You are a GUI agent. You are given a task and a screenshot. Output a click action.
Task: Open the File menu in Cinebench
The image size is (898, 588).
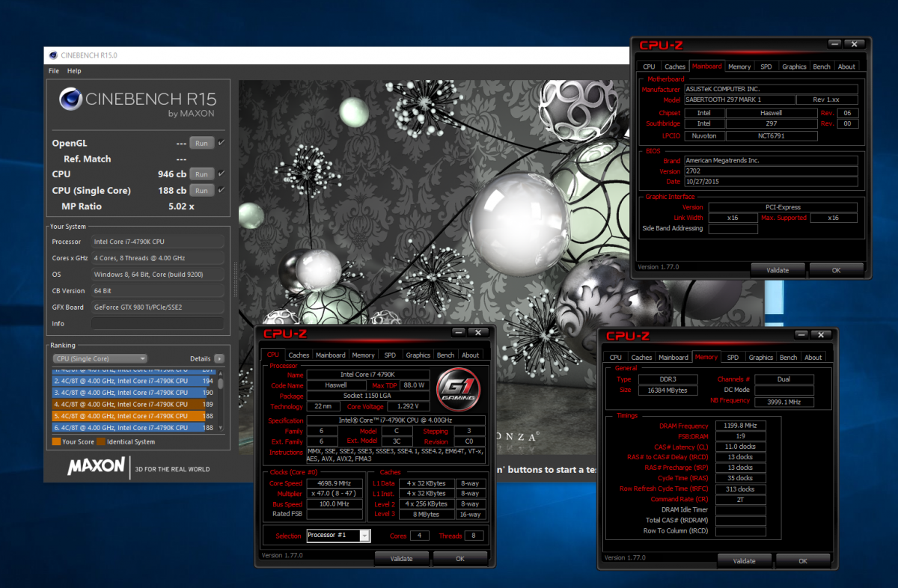pyautogui.click(x=54, y=71)
